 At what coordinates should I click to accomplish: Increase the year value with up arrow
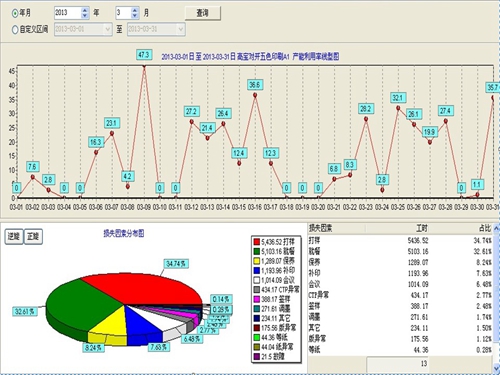point(85,10)
